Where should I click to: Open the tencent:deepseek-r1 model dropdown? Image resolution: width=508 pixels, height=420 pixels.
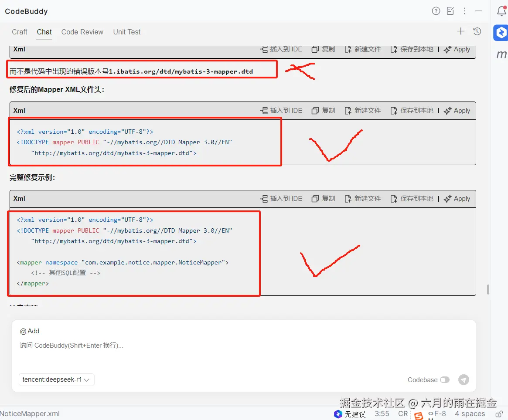click(x=56, y=379)
